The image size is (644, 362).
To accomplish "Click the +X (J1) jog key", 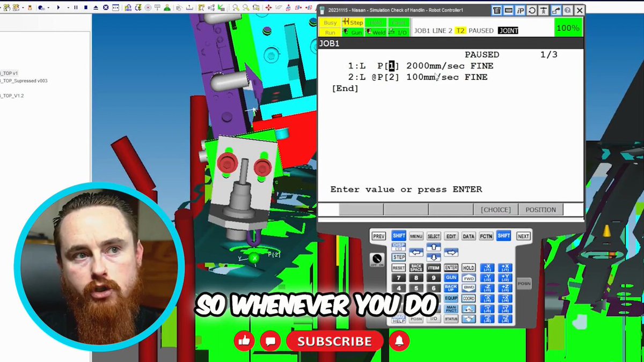I will pos(505,268).
